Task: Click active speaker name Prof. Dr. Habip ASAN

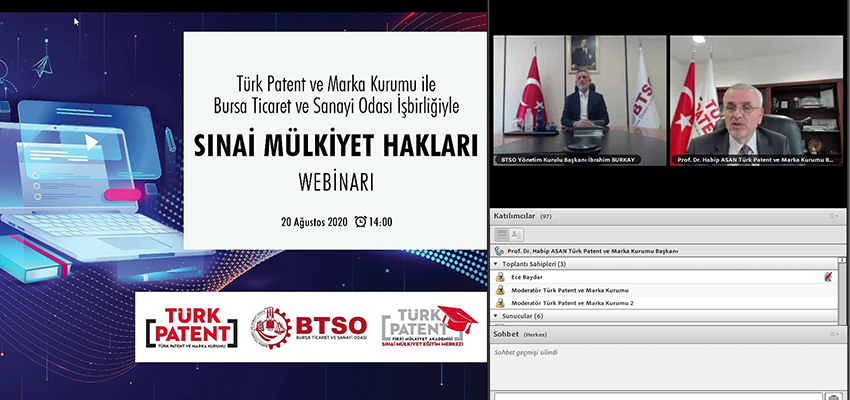Action: 593,251
